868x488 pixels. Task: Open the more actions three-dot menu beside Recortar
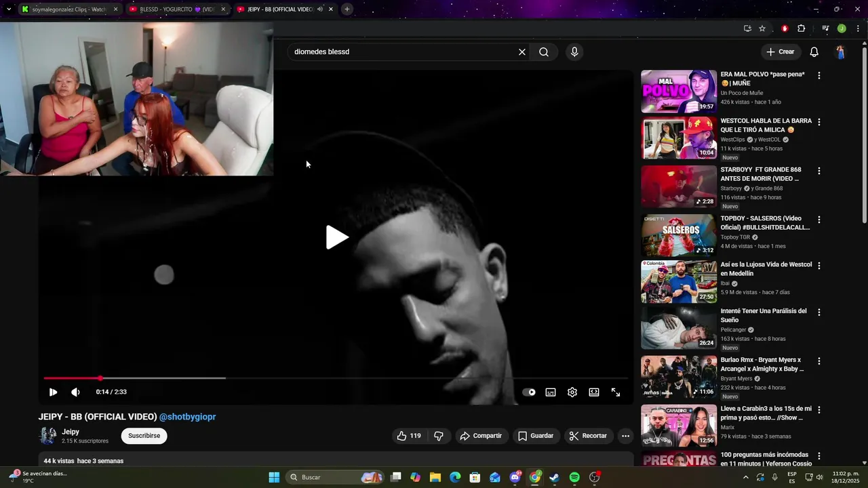click(625, 436)
